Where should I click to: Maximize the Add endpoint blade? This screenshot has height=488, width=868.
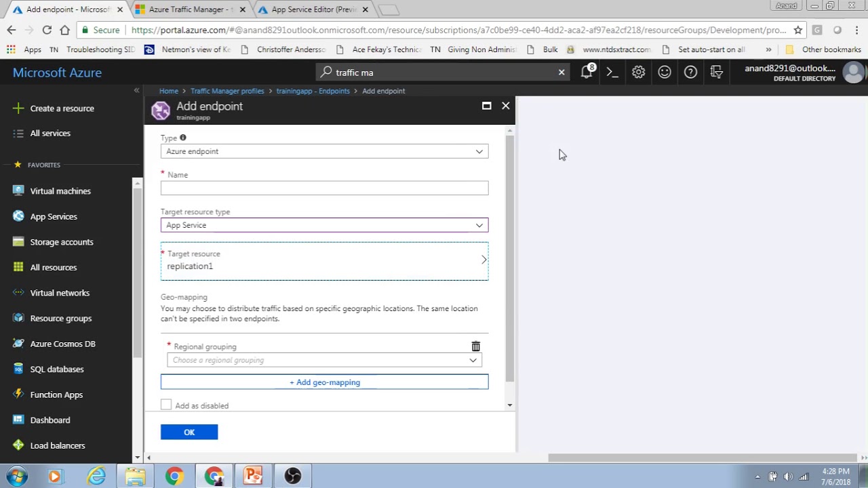pos(486,106)
